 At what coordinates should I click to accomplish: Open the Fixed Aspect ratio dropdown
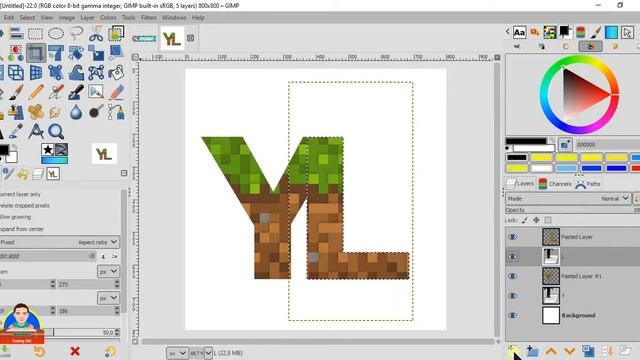click(60, 242)
